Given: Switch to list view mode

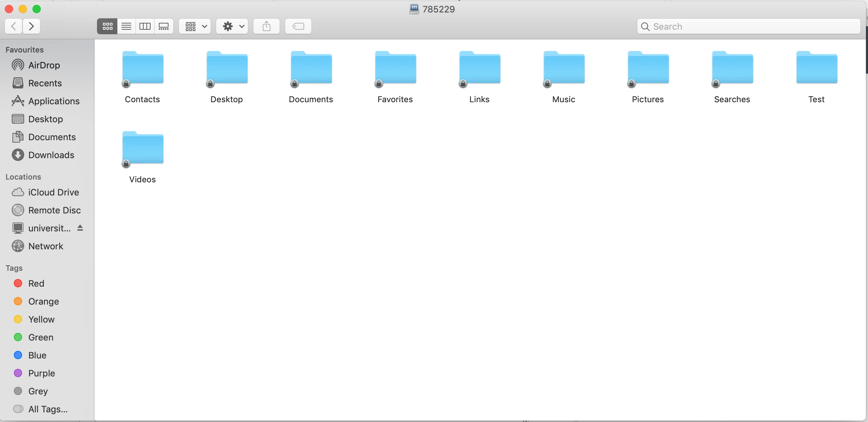Looking at the screenshot, I should (126, 26).
